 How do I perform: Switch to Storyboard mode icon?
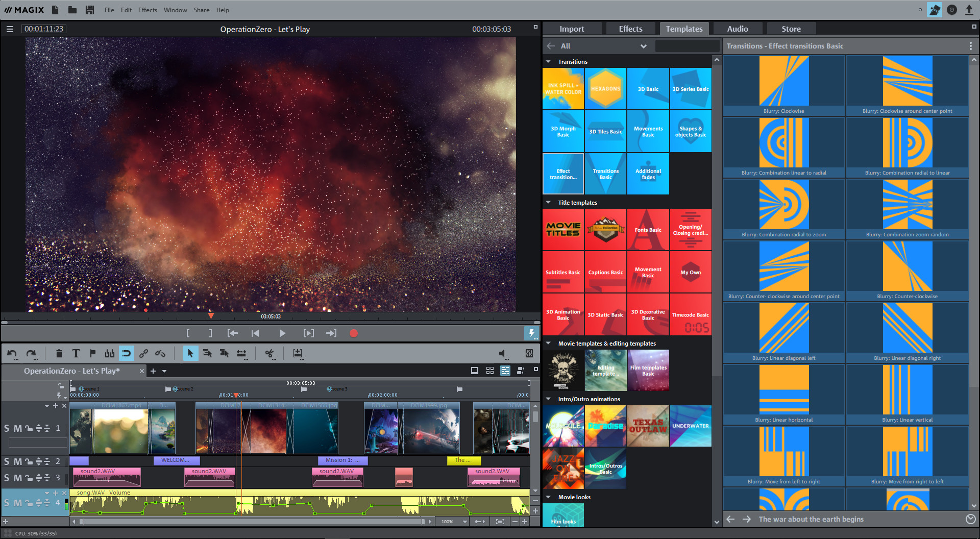[x=489, y=371]
